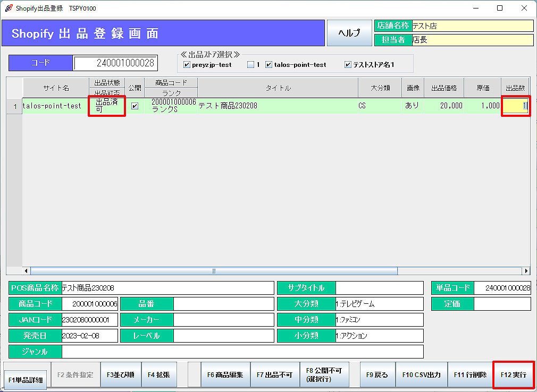Toggle the preyzjp-test store checkbox
This screenshot has height=392, width=537.
pyautogui.click(x=187, y=65)
